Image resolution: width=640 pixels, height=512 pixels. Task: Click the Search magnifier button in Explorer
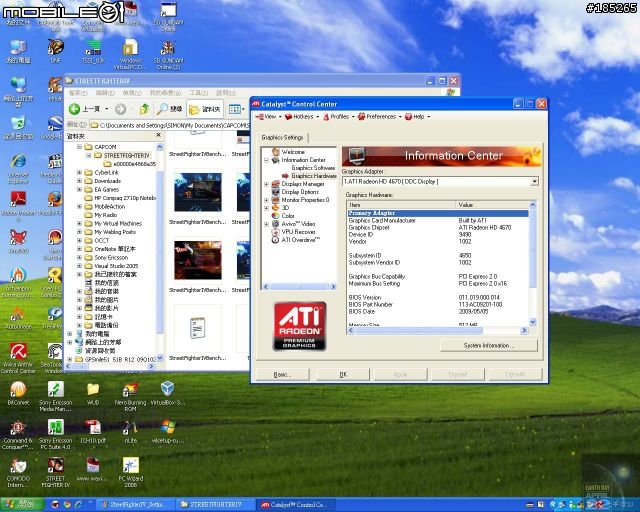click(x=170, y=109)
